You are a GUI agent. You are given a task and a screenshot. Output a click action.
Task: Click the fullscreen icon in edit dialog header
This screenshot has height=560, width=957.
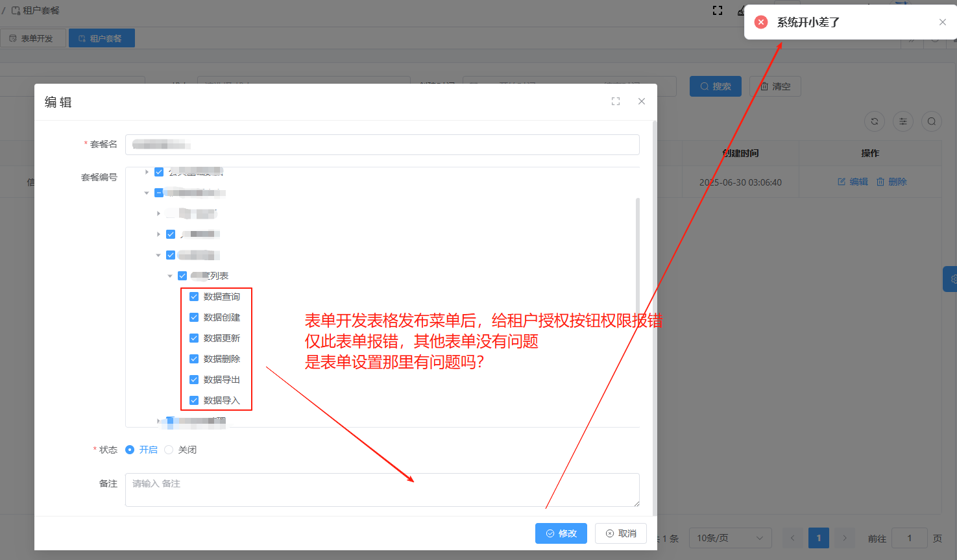(616, 101)
